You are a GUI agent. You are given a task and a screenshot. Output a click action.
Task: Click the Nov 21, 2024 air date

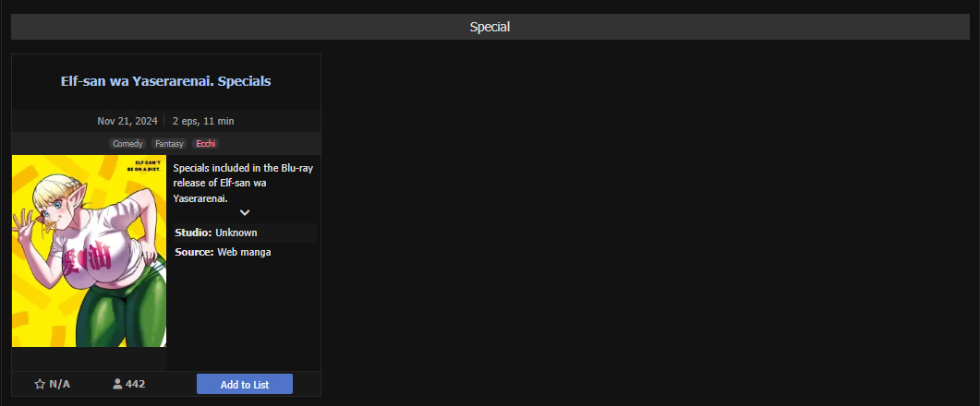(x=127, y=121)
